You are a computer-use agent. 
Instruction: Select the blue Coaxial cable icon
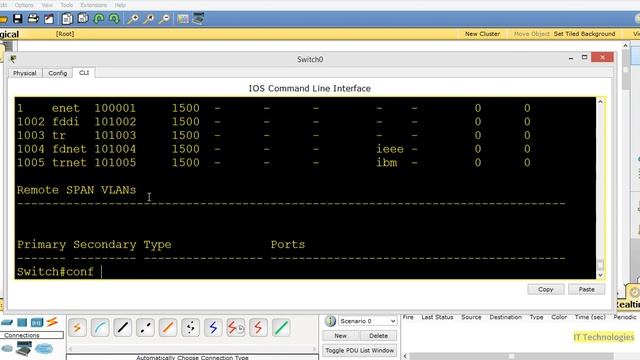pos(213,328)
